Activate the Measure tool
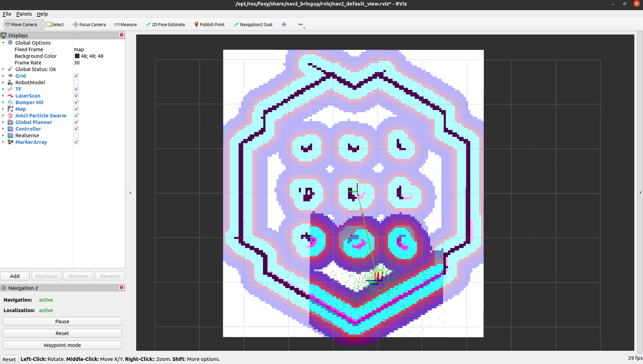This screenshot has height=364, width=643. point(125,24)
